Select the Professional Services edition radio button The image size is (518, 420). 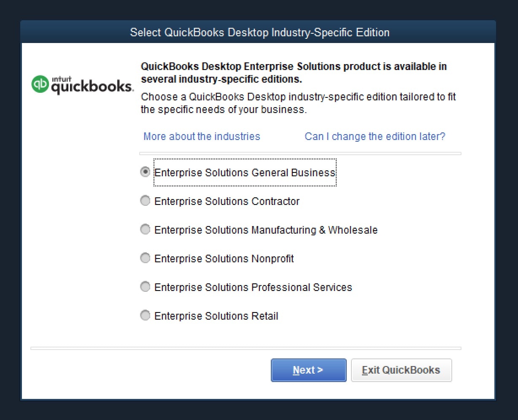click(x=145, y=287)
